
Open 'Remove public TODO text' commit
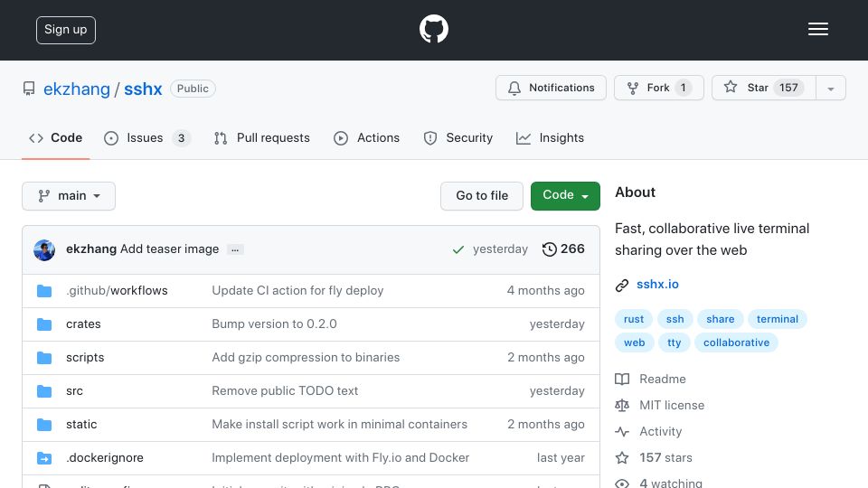coord(285,390)
